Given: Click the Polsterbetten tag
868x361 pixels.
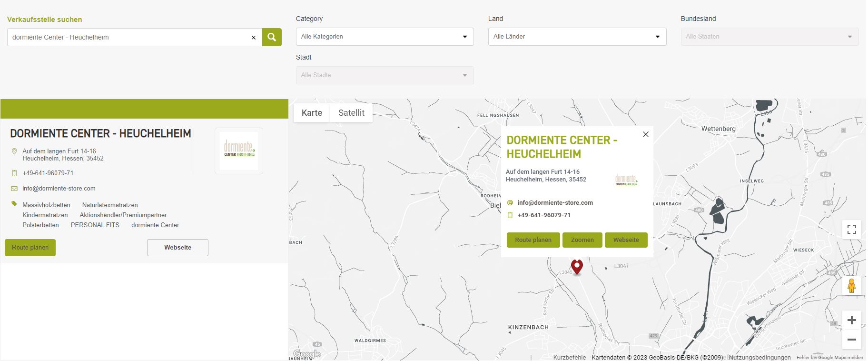Looking at the screenshot, I should click(x=41, y=225).
